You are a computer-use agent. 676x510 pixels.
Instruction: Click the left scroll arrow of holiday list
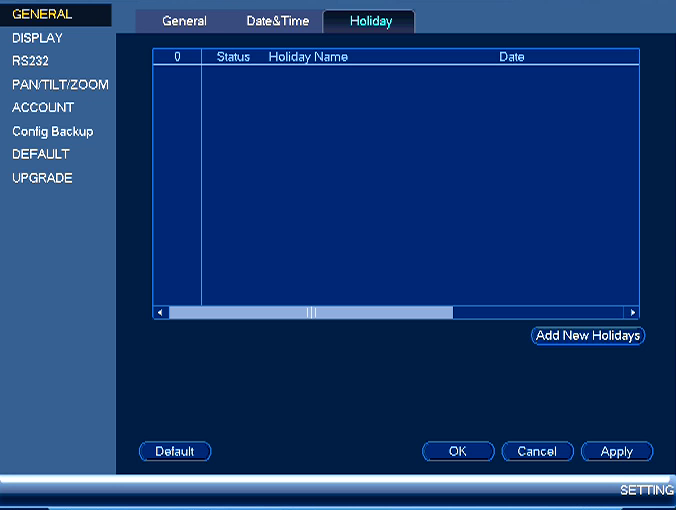(x=160, y=313)
